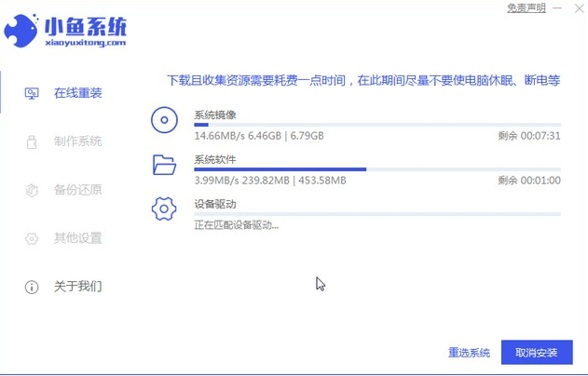Click the 制作系统 USB drive icon

[32, 141]
